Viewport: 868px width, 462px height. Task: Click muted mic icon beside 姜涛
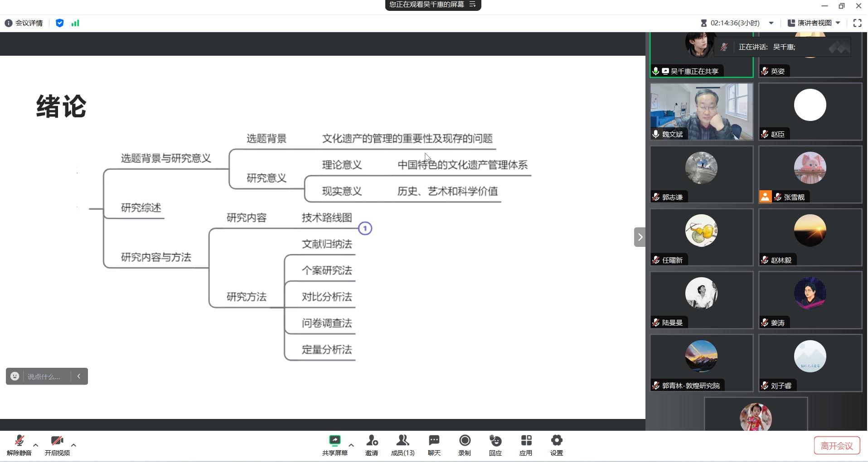[765, 322]
